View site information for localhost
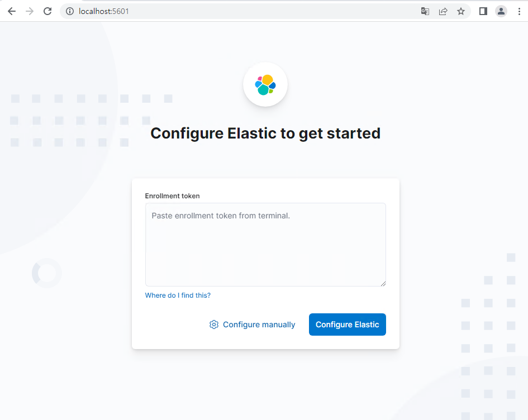Viewport: 528px width, 420px height. point(70,11)
